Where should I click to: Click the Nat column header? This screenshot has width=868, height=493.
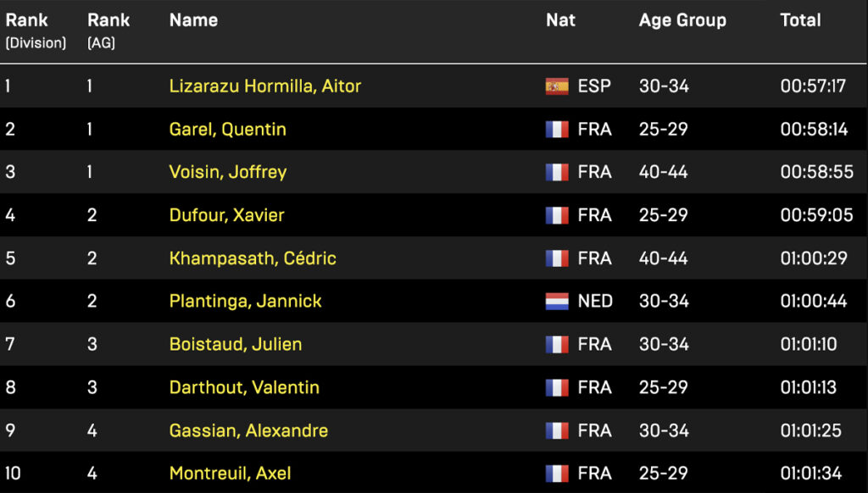[560, 20]
